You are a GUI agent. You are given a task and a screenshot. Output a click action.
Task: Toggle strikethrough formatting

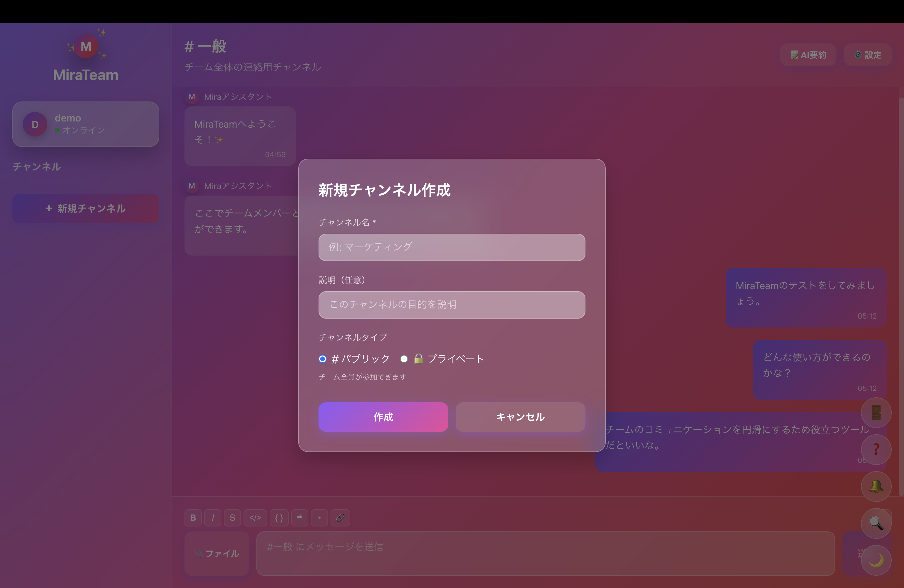click(232, 518)
